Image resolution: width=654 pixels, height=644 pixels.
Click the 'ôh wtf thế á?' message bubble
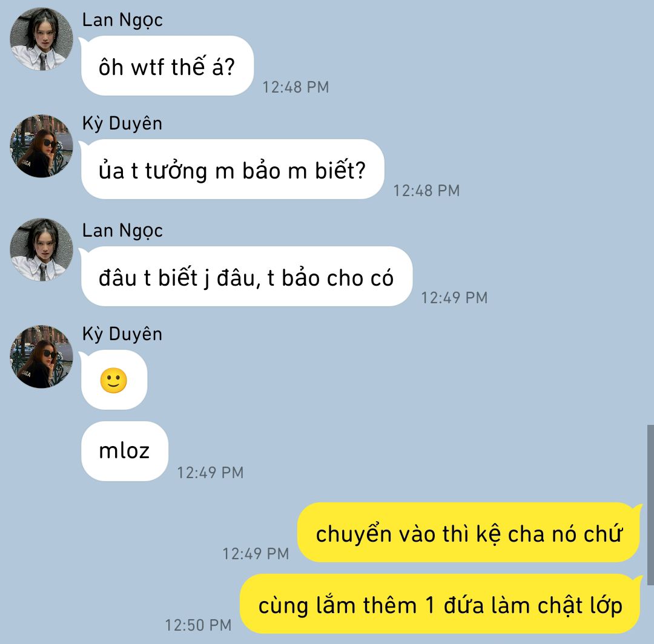point(167,66)
